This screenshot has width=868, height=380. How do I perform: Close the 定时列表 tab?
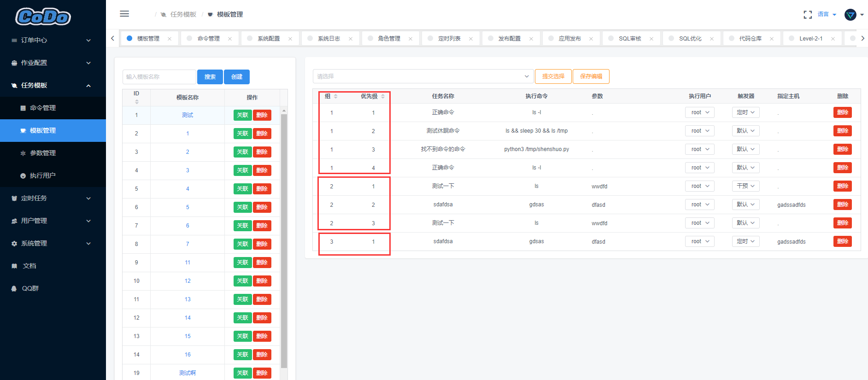(x=471, y=39)
